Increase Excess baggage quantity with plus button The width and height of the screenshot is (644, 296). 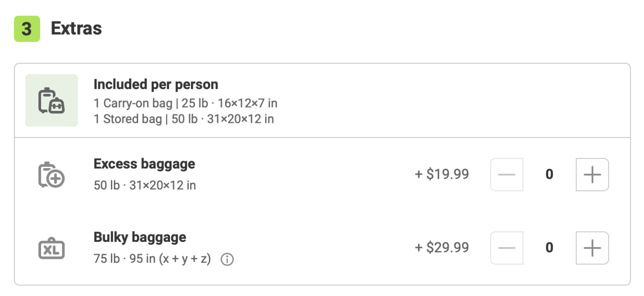[592, 174]
